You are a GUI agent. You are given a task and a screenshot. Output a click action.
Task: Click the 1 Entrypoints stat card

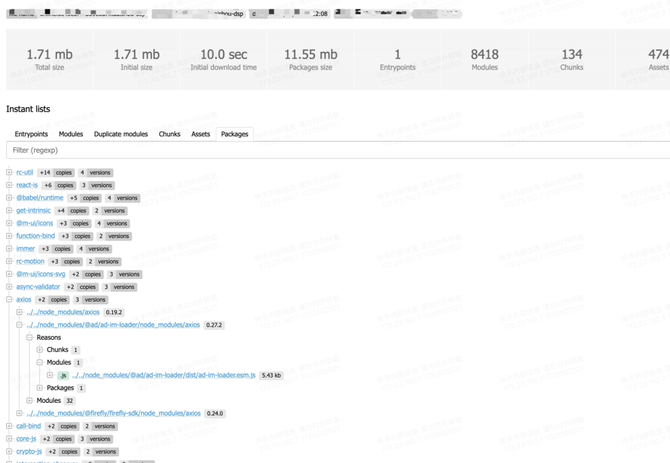click(x=397, y=59)
